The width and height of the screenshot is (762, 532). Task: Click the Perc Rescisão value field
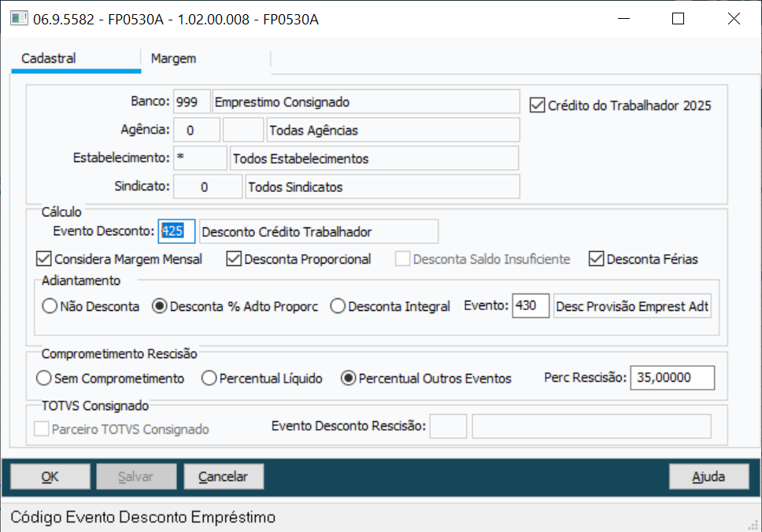pyautogui.click(x=672, y=378)
